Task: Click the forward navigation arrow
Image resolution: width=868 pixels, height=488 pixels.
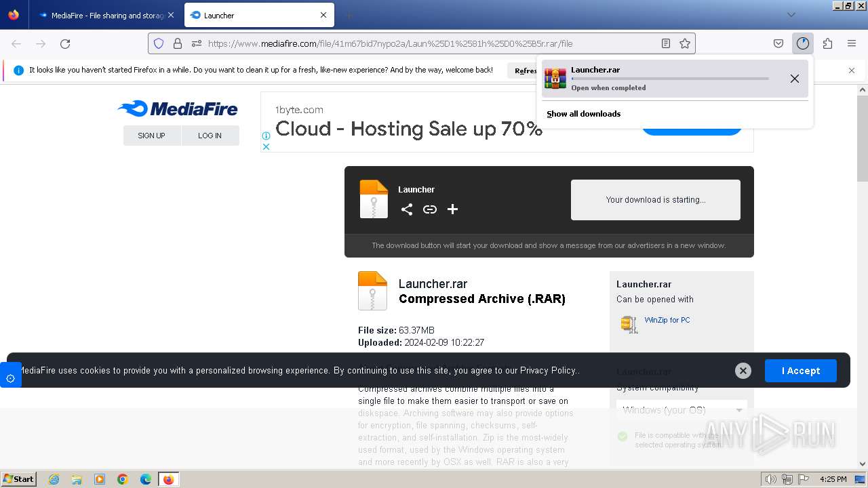Action: (41, 43)
